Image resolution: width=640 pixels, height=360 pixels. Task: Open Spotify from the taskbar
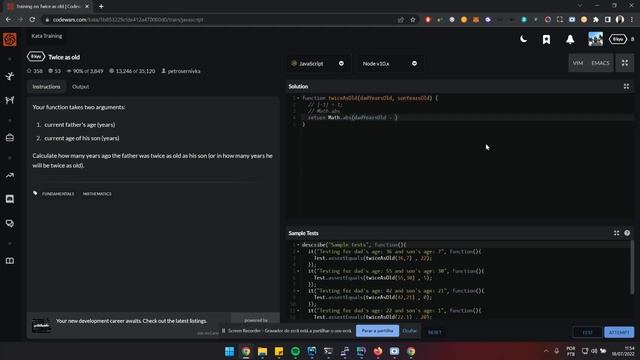click(x=295, y=351)
